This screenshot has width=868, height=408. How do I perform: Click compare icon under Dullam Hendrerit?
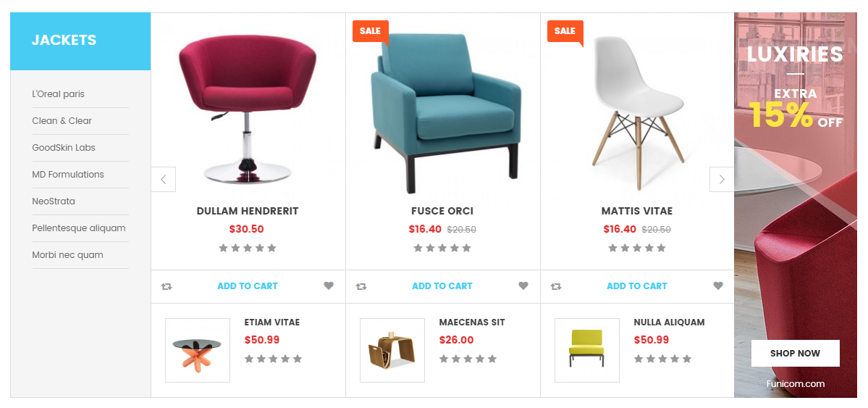coord(167,286)
